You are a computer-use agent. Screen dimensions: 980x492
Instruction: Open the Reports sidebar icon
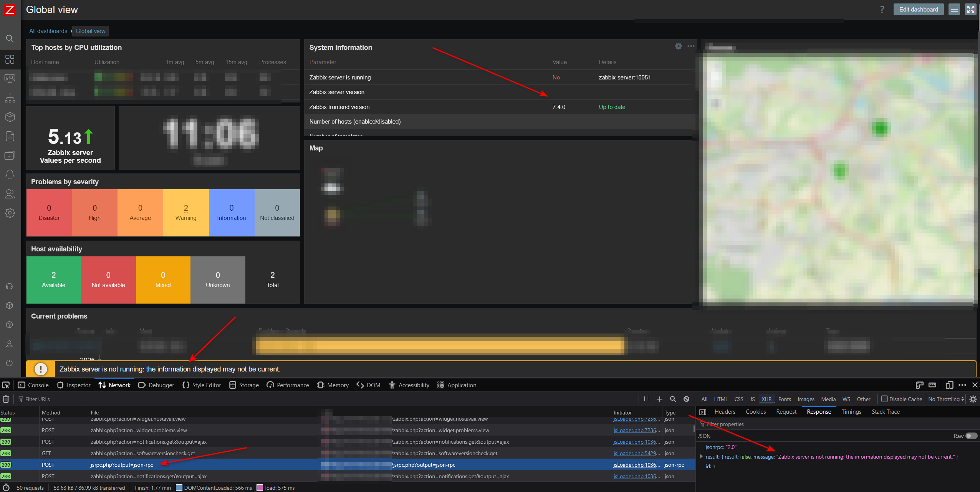[10, 136]
